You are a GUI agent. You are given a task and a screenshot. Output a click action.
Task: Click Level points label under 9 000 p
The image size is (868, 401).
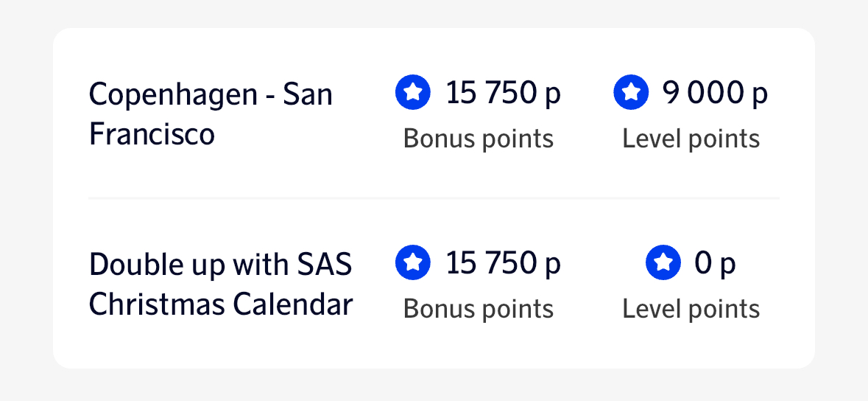click(x=691, y=139)
